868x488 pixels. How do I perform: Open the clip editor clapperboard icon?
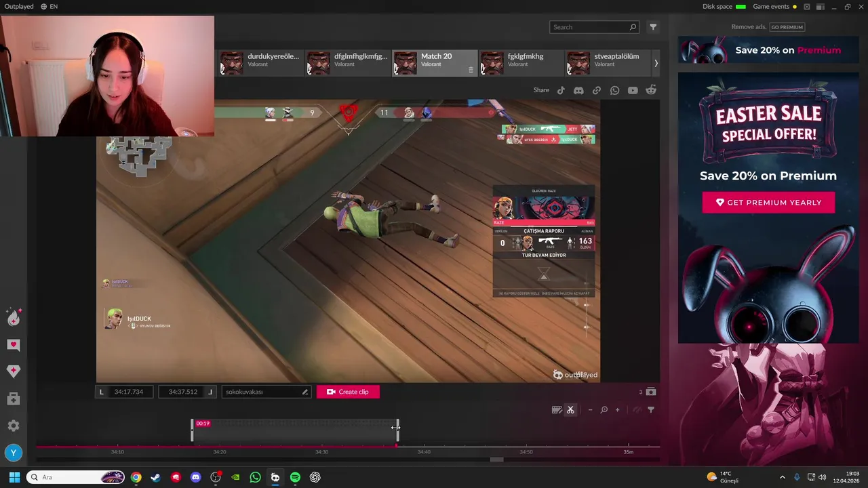(557, 410)
